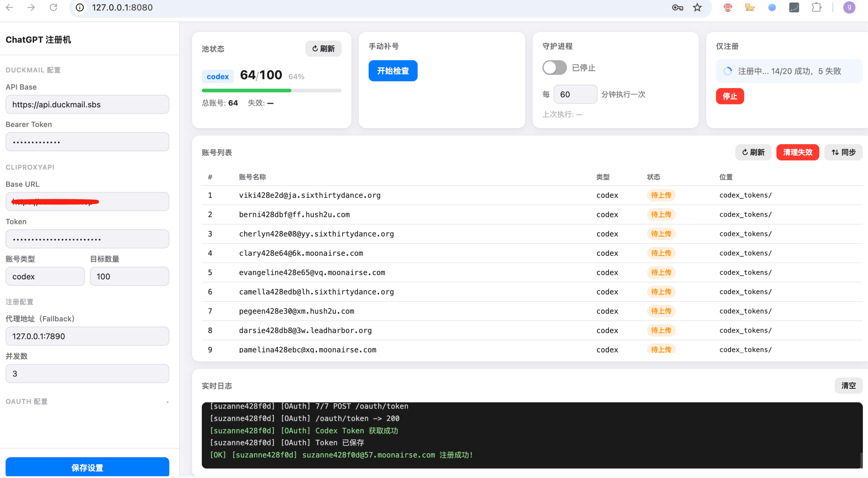Click the Bearer Token password field

click(x=87, y=142)
